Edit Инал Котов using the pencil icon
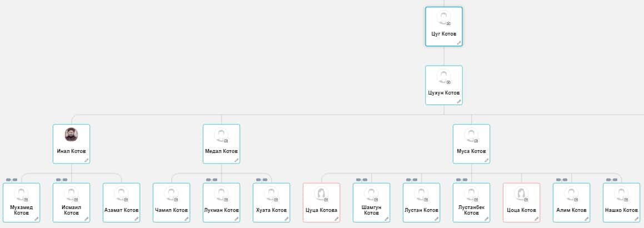644x228 pixels. click(x=86, y=160)
